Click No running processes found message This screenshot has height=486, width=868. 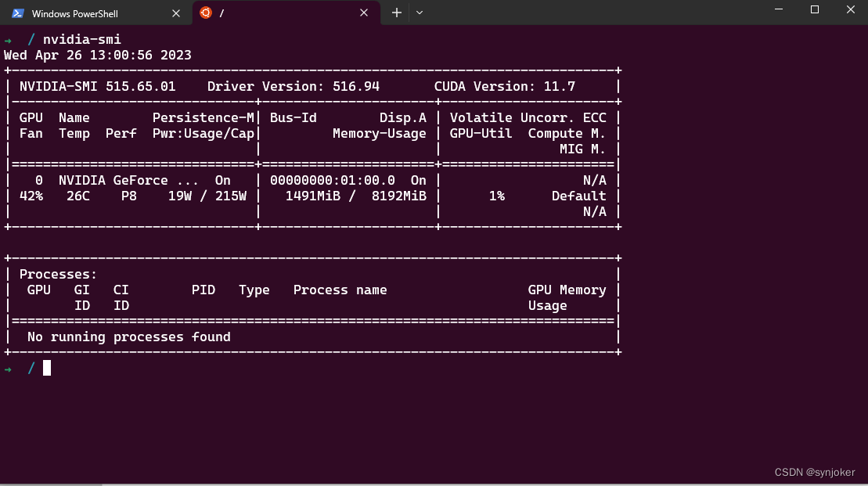[x=129, y=337]
